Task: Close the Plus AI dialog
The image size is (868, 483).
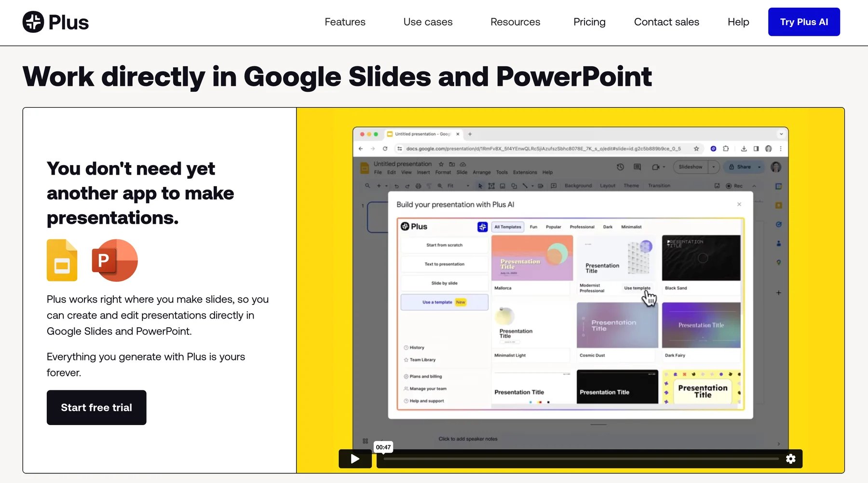Action: (x=739, y=205)
